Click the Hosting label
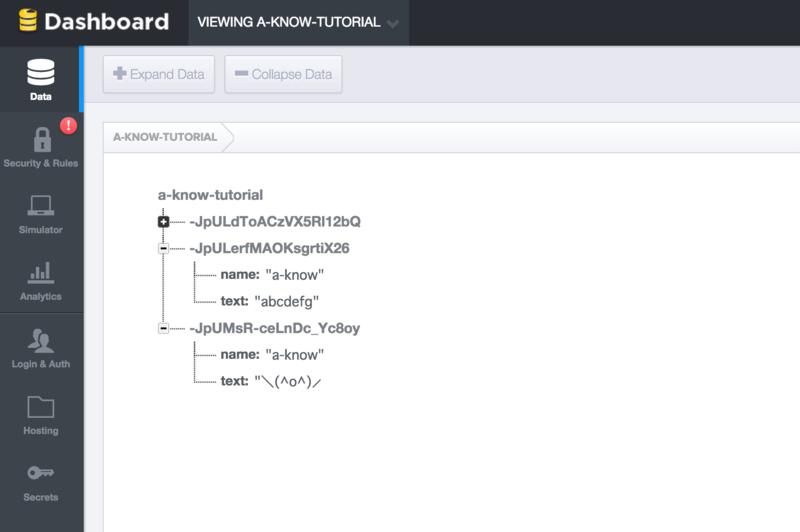Screen dimensions: 800x532 coord(41,430)
